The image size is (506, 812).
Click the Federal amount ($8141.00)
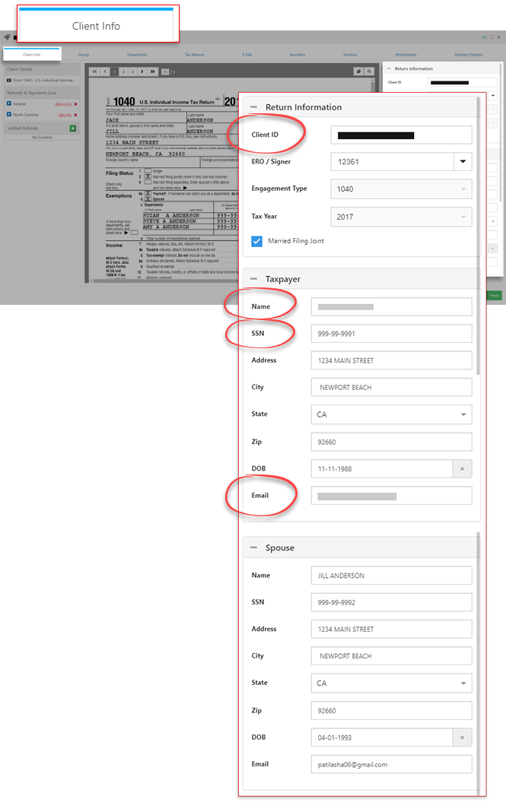tap(62, 104)
